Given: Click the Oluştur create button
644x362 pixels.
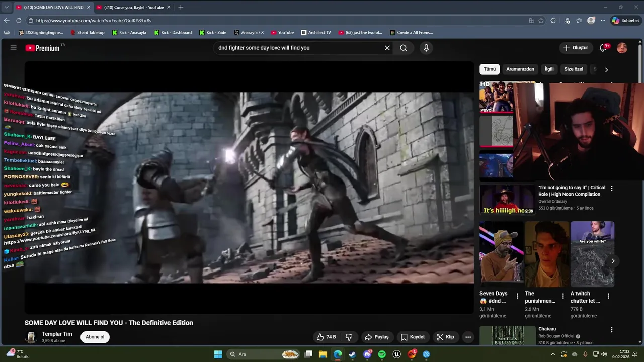Looking at the screenshot, I should [576, 48].
